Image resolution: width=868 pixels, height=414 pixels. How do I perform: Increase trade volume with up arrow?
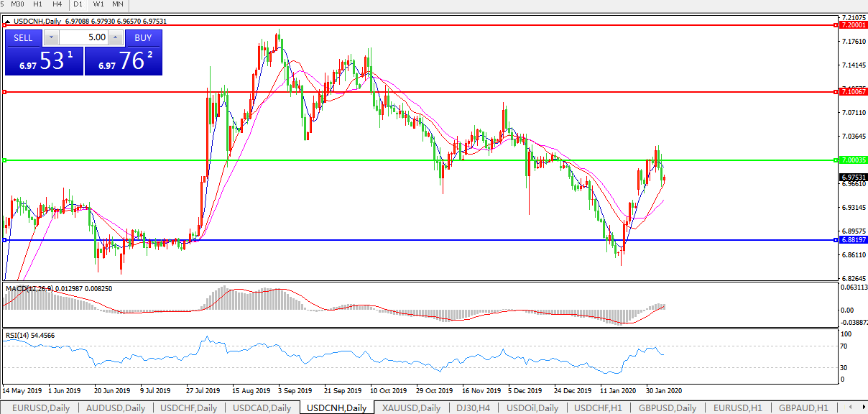point(115,37)
